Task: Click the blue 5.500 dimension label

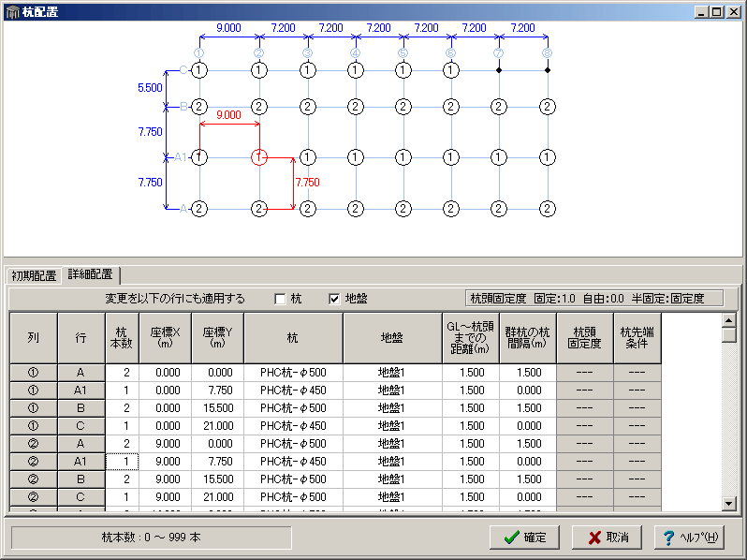Action: tap(150, 88)
